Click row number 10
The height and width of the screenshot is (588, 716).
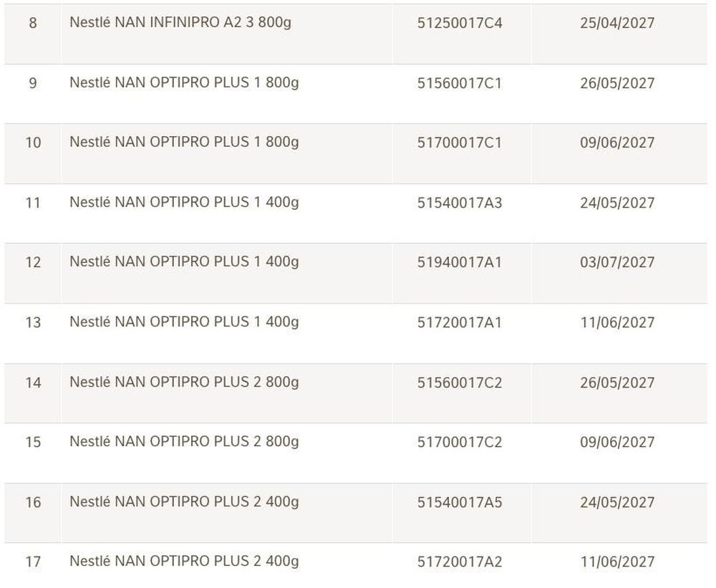[x=33, y=143]
